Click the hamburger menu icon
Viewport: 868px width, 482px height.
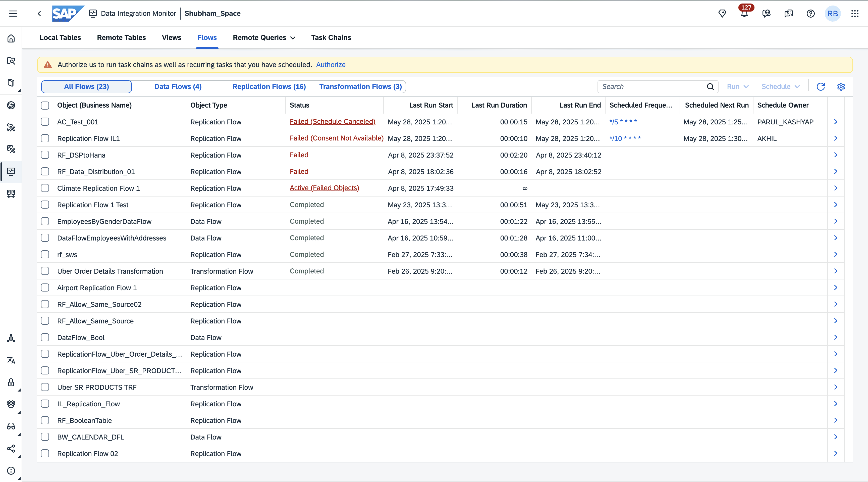tap(13, 14)
